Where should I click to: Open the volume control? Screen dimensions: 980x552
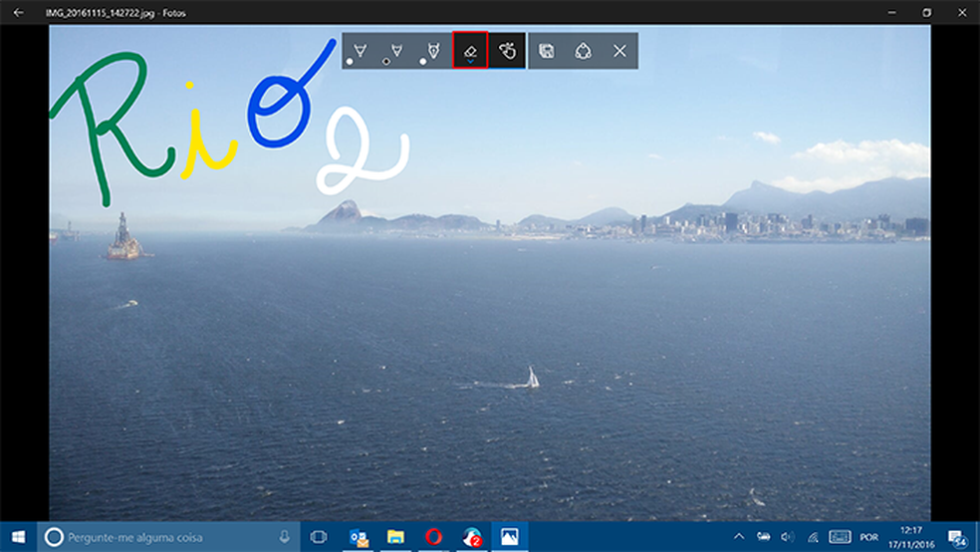click(788, 537)
